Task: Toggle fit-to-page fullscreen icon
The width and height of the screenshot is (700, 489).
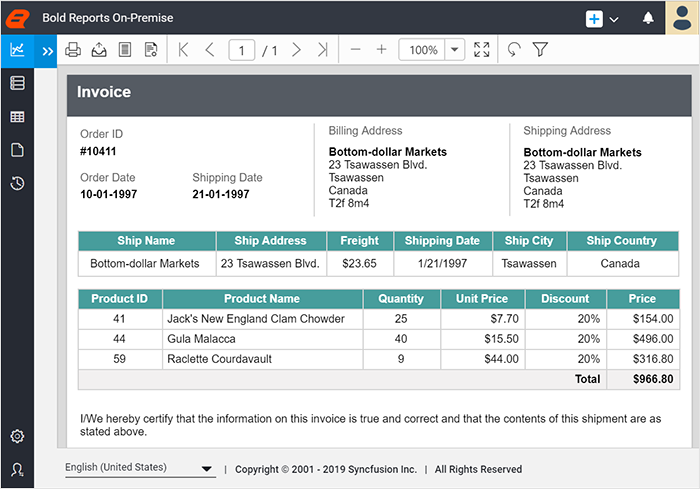Action: (x=481, y=50)
